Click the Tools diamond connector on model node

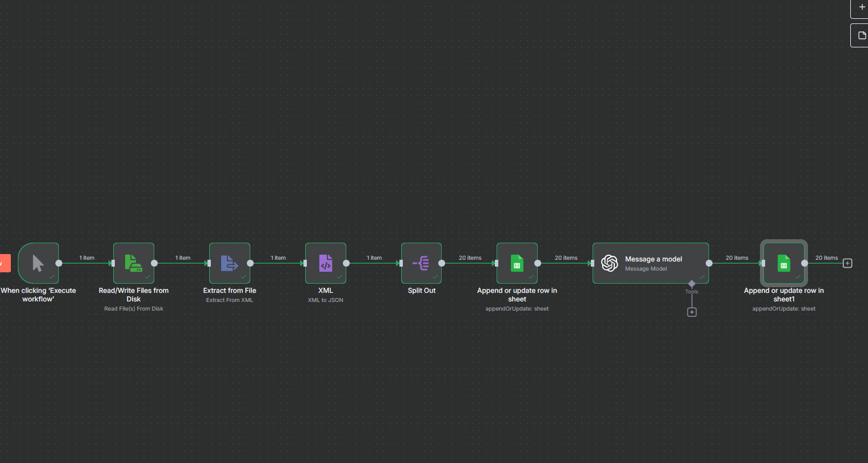(692, 284)
